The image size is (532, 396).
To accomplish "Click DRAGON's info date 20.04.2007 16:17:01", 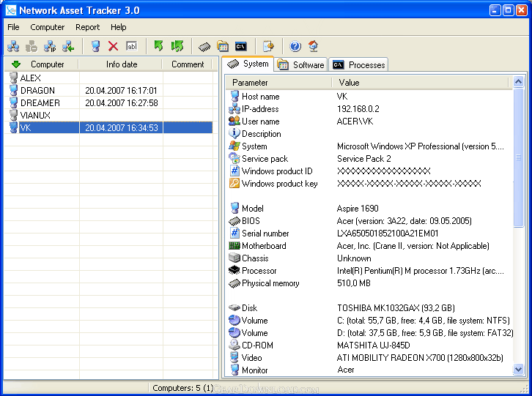I will coord(121,91).
